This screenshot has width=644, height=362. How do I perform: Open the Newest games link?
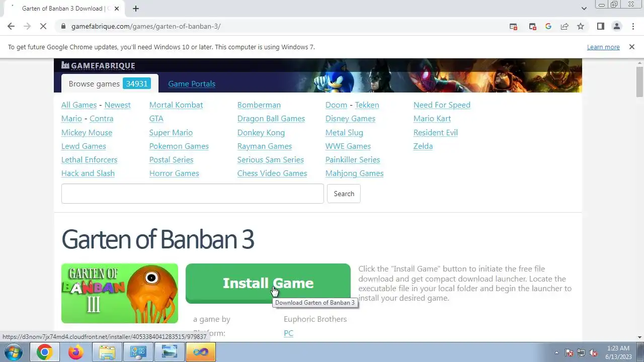[x=117, y=105]
